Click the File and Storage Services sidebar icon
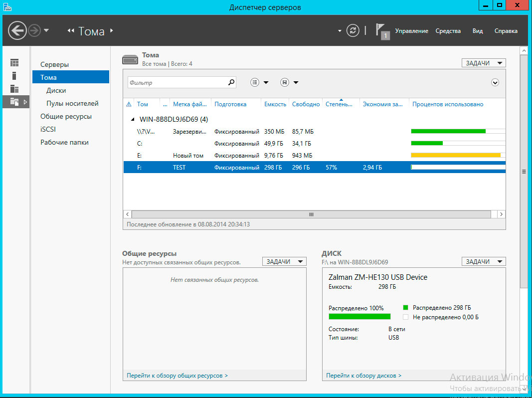The width and height of the screenshot is (532, 398). 14,102
